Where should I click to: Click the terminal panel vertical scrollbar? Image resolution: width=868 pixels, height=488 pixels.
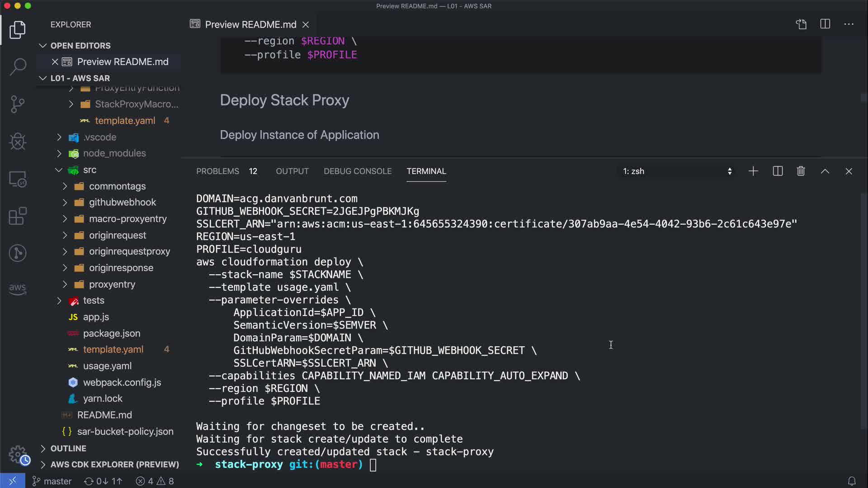pyautogui.click(x=863, y=312)
